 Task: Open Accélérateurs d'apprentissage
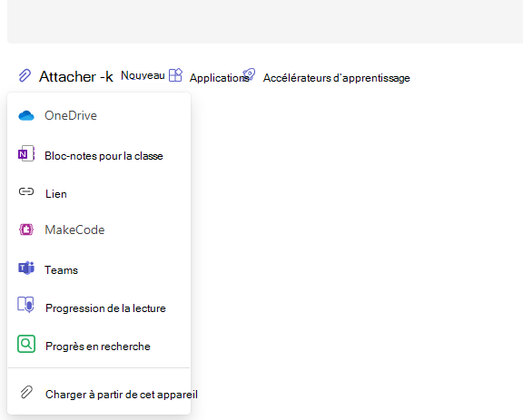[337, 78]
